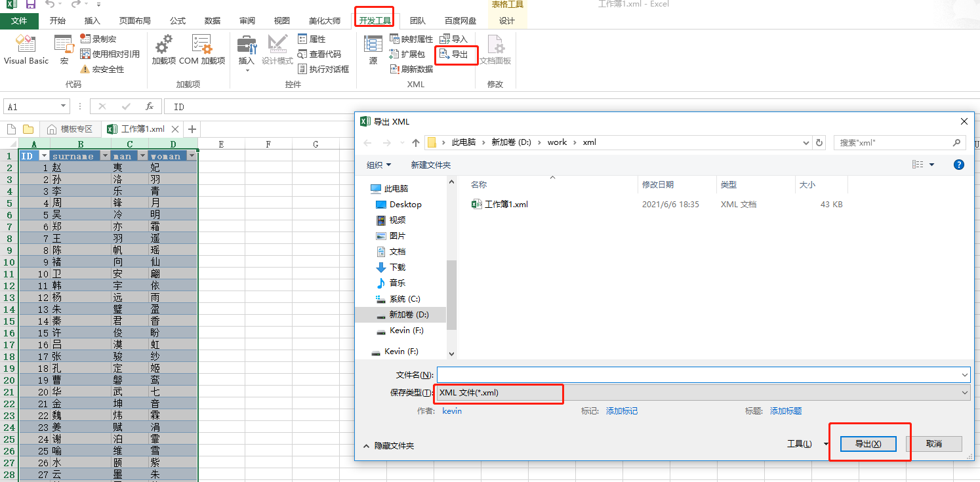Switch to the Formulas (公式) tab
The height and width of the screenshot is (482, 980).
click(x=178, y=20)
